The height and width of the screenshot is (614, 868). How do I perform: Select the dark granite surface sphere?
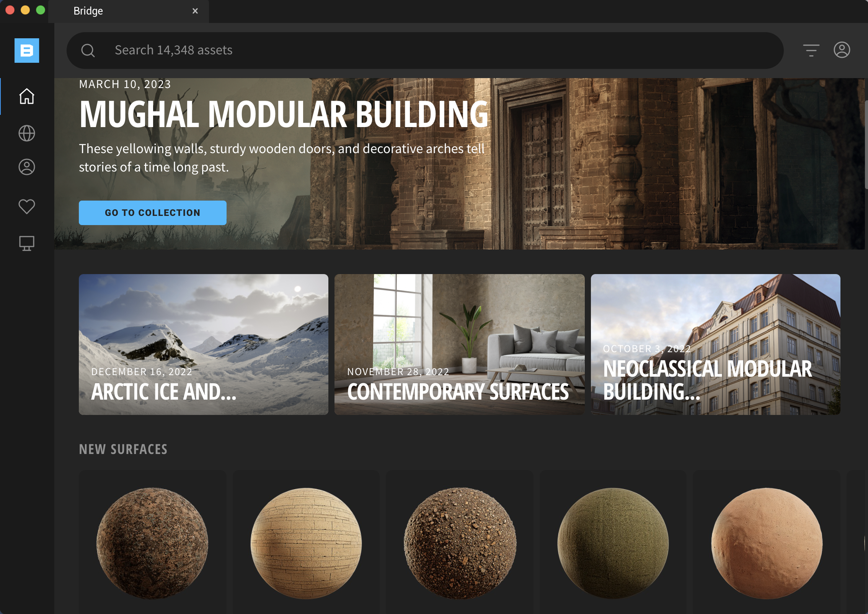(x=152, y=543)
